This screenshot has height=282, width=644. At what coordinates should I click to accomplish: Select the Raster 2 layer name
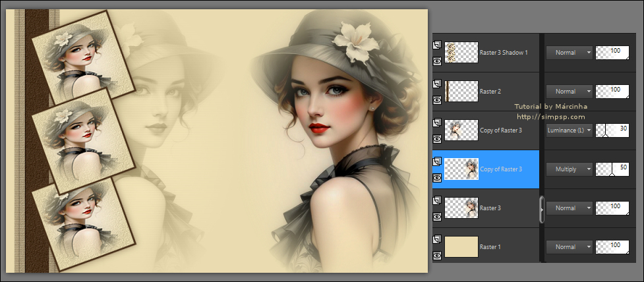[490, 92]
